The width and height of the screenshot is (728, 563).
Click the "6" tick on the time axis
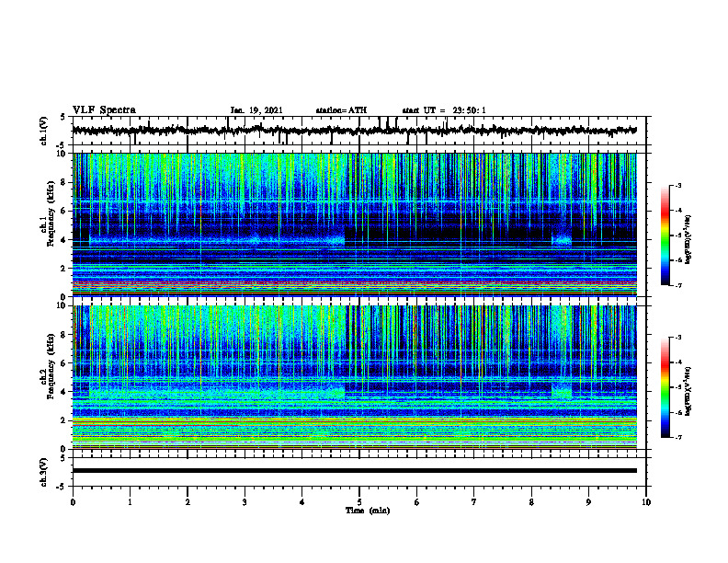[x=417, y=502]
